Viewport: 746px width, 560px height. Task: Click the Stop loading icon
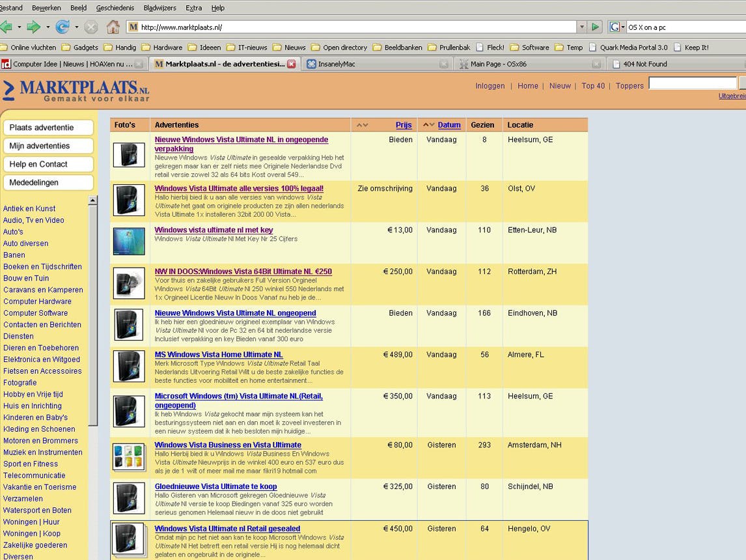pos(91,27)
